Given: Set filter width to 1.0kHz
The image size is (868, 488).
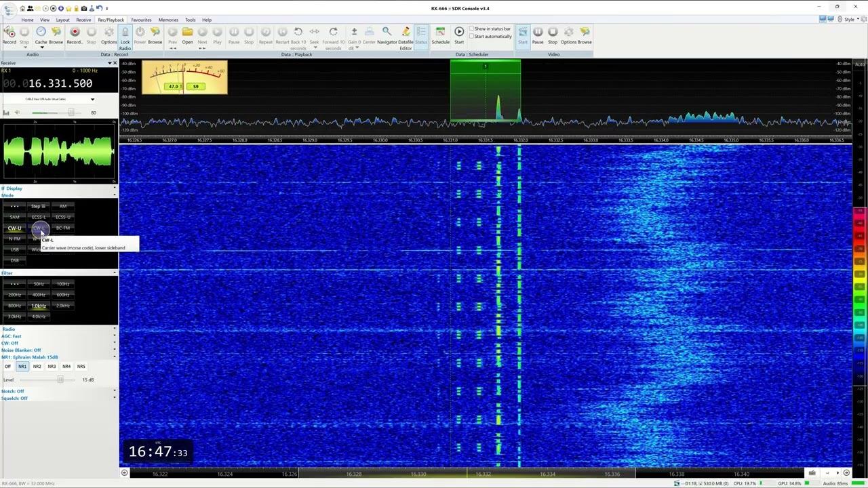Looking at the screenshot, I should pyautogui.click(x=39, y=306).
